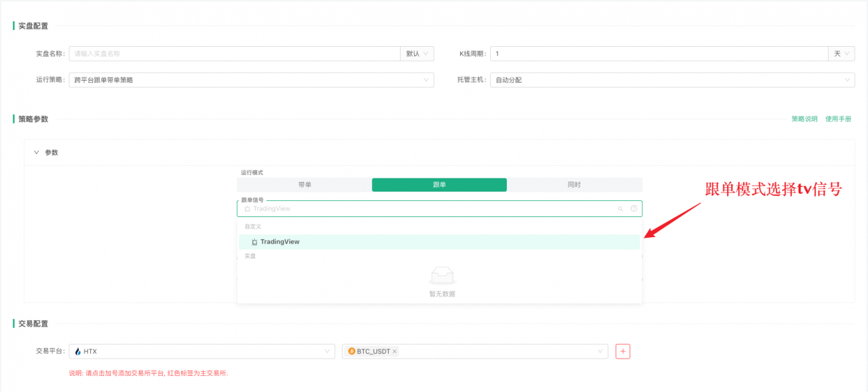Viewport: 868px width, 392px height.
Task: Open the 使用手册 link
Action: pyautogui.click(x=838, y=119)
